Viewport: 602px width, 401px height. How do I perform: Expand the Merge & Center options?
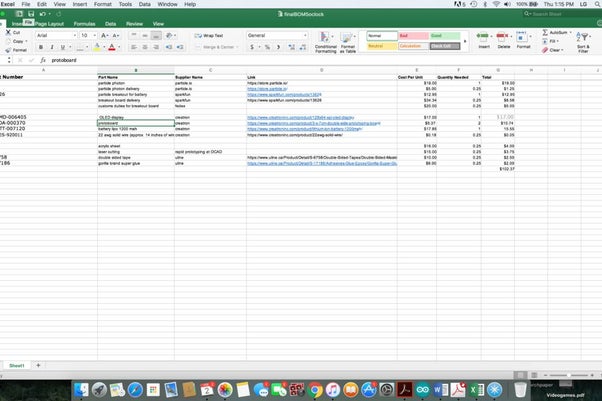point(237,47)
